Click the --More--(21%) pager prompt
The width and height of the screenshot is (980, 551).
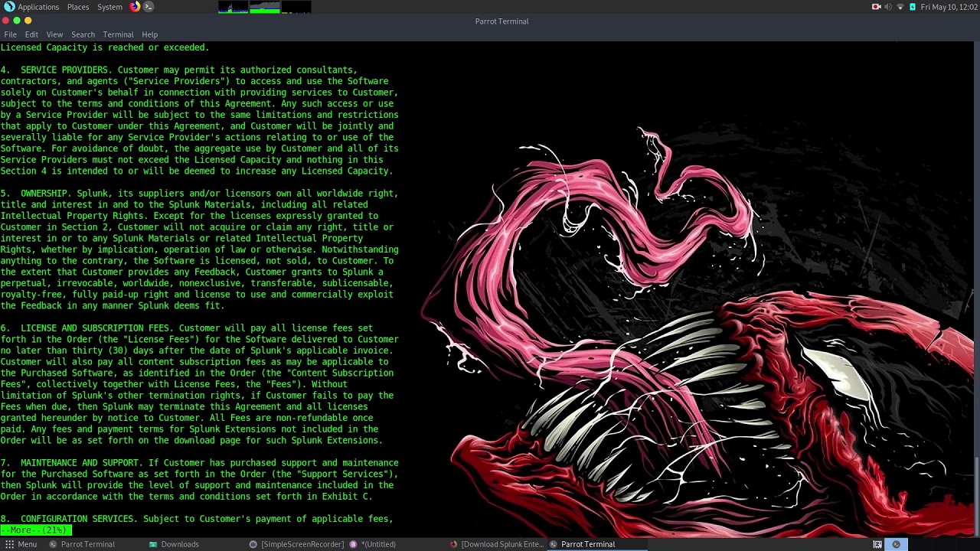36,530
